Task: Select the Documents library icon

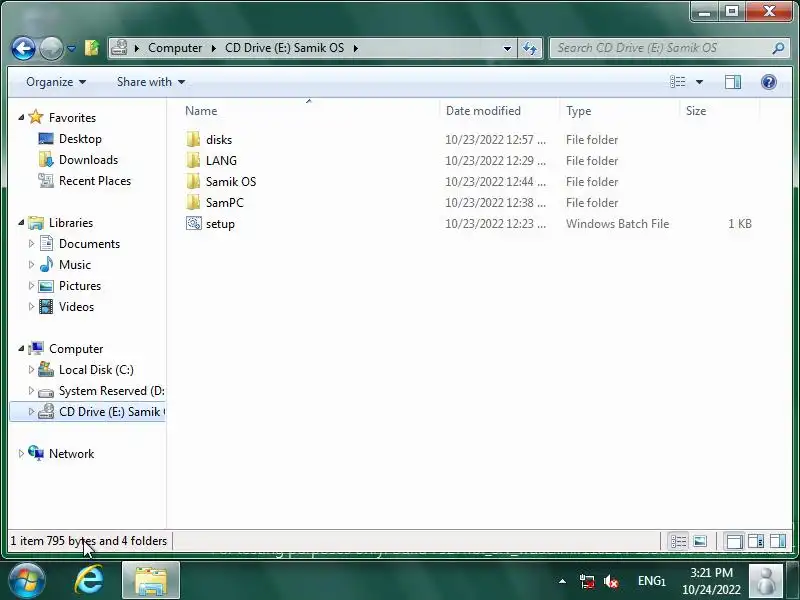Action: [46, 243]
